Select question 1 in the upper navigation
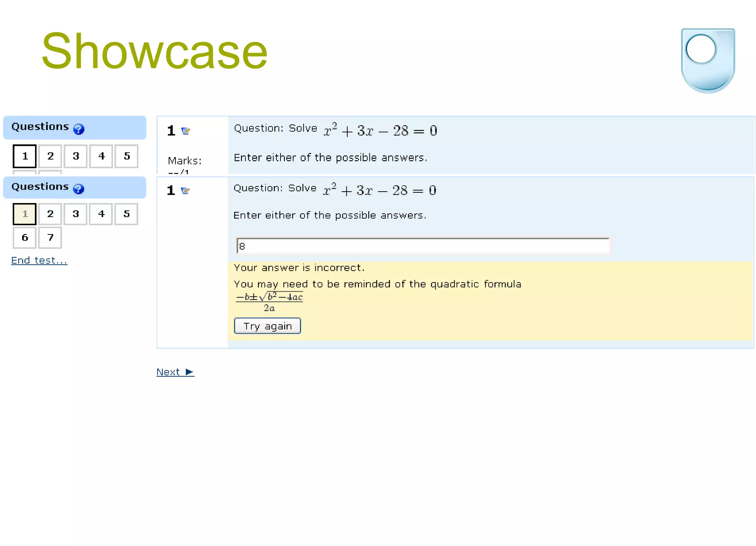This screenshot has height=546, width=756. [25, 156]
